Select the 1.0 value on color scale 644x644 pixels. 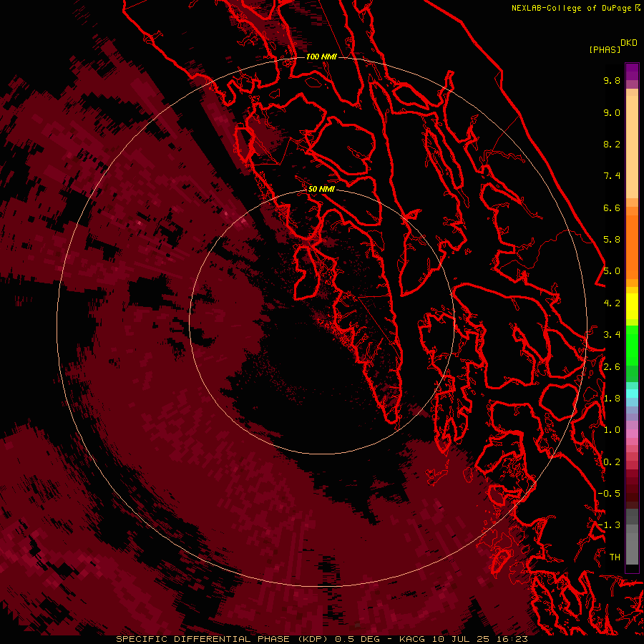[x=612, y=430]
